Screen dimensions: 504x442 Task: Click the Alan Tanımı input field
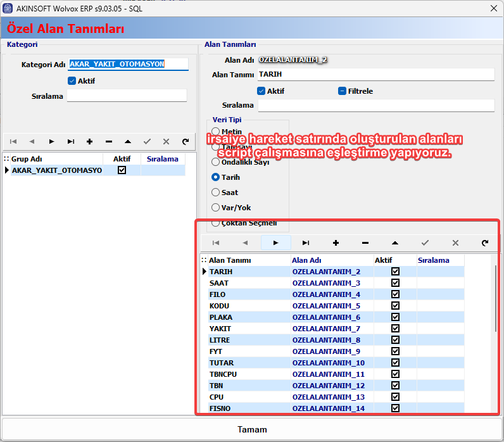[x=376, y=74]
